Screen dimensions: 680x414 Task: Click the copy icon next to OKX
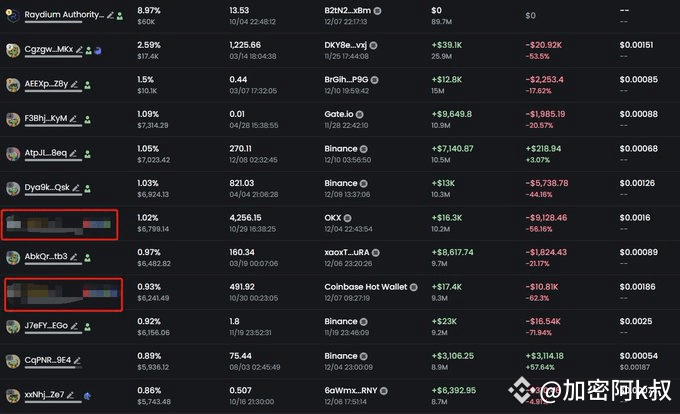click(x=347, y=218)
